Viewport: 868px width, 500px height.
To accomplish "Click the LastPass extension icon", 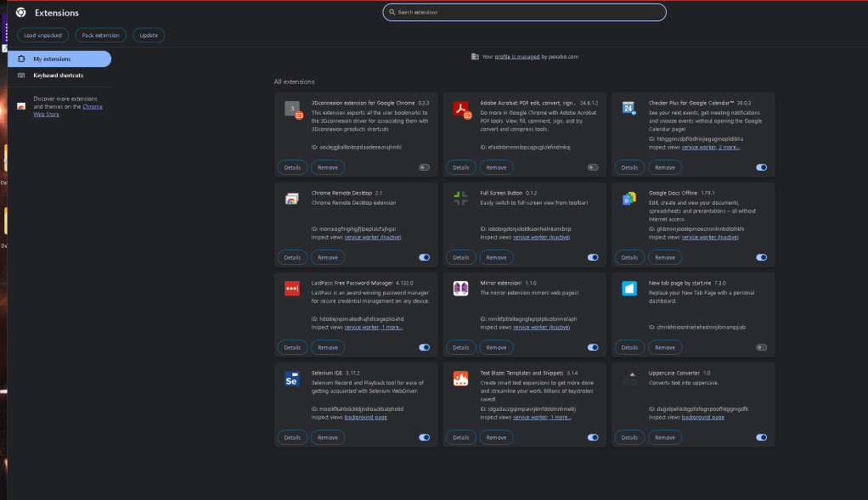I will [x=291, y=288].
